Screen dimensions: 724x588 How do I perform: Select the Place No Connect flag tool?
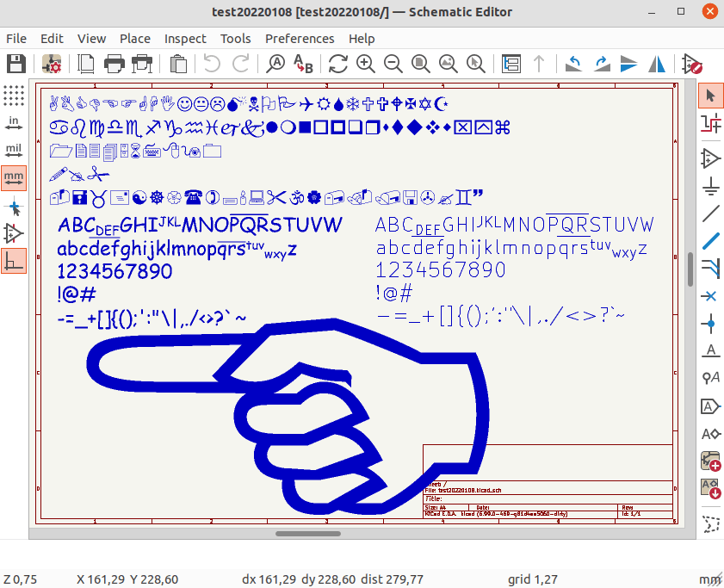(x=711, y=296)
